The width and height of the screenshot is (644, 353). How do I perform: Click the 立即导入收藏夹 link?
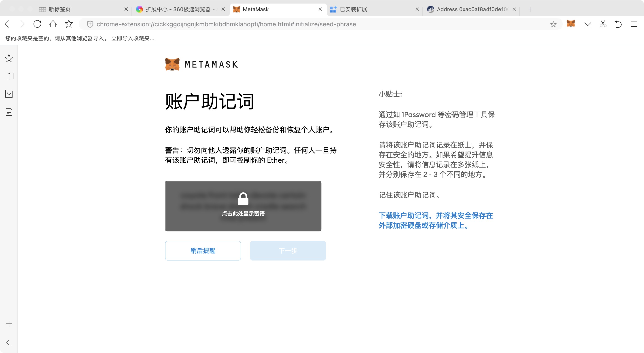[133, 38]
